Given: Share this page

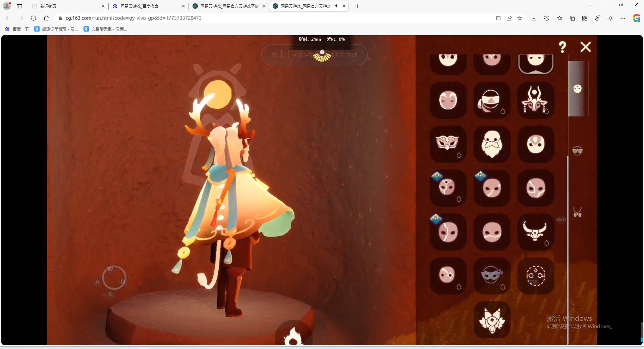Looking at the screenshot, I should (509, 18).
